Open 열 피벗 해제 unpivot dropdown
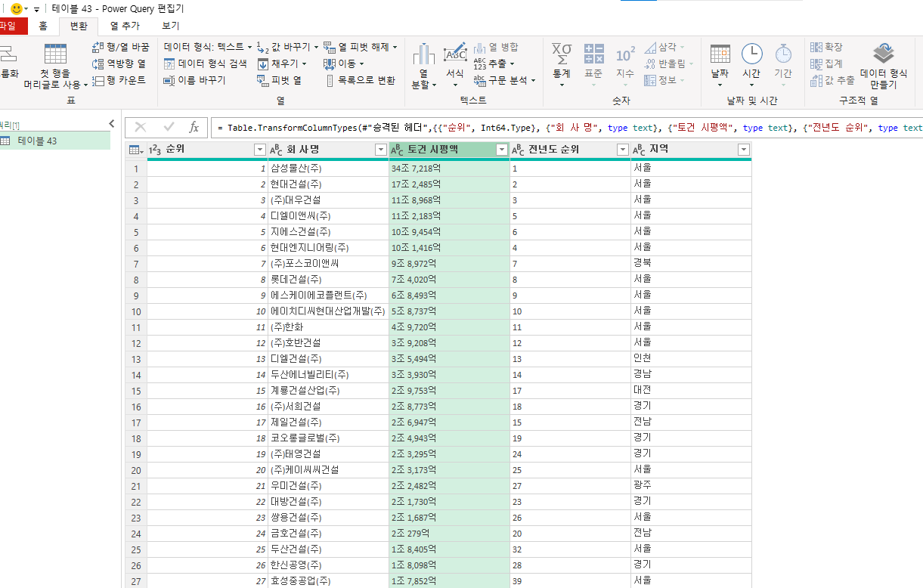 pos(360,47)
